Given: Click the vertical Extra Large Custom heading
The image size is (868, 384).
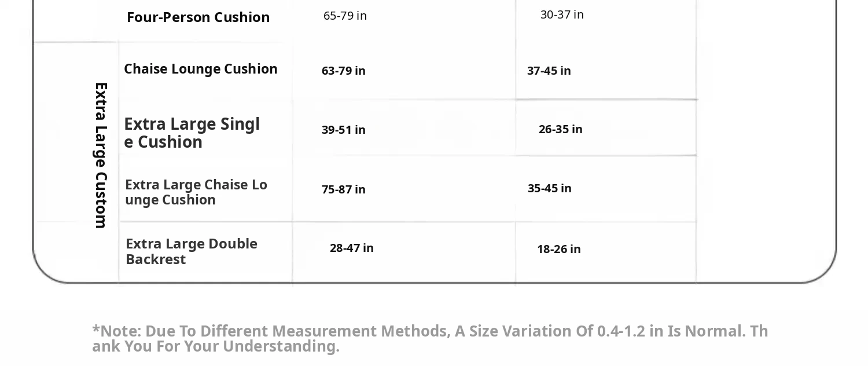Looking at the screenshot, I should 101,155.
